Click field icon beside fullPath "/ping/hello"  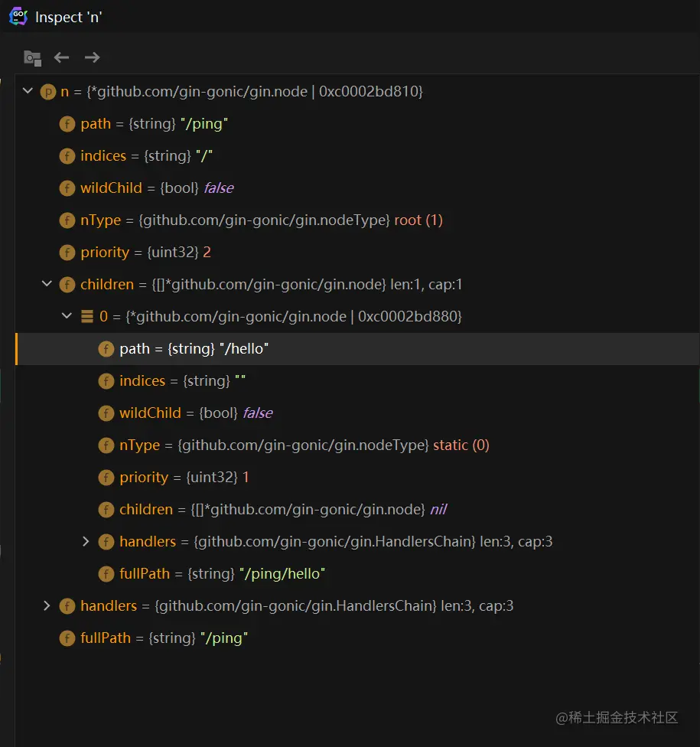click(106, 573)
